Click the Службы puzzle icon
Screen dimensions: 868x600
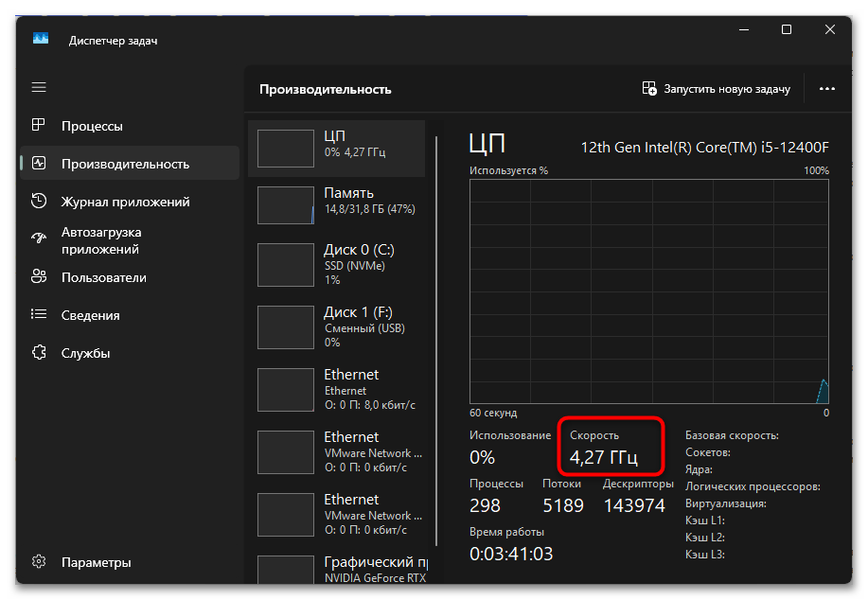(39, 352)
